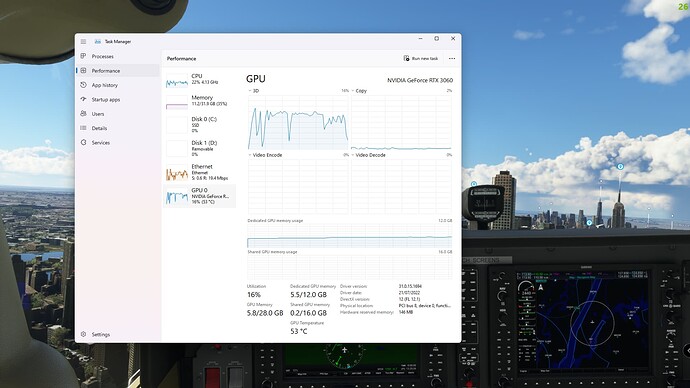Image resolution: width=690 pixels, height=388 pixels.
Task: Click the NVIDIA GeForce RTX 3060 label
Action: coord(420,80)
